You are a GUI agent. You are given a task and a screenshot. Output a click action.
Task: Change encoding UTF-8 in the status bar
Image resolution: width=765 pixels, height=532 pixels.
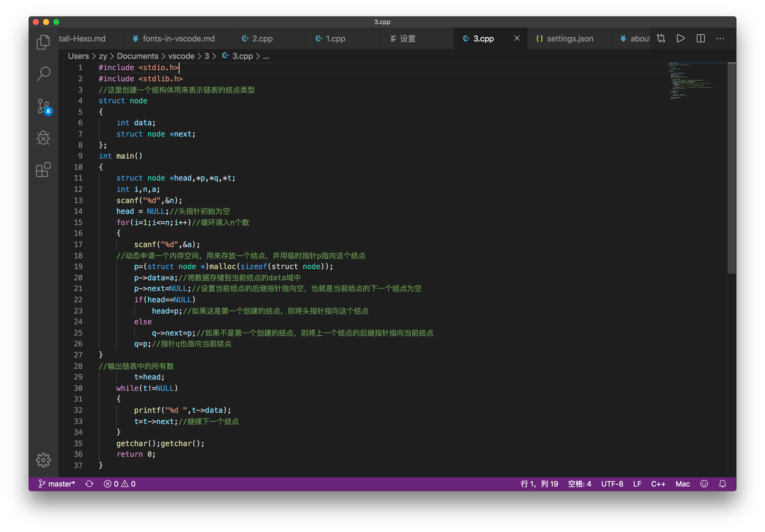612,484
